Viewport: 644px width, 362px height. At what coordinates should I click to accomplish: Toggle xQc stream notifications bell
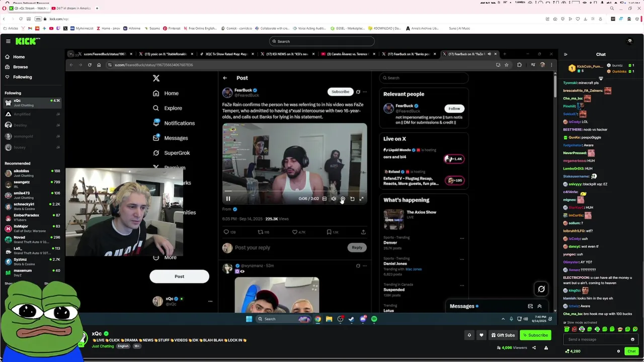pyautogui.click(x=469, y=335)
